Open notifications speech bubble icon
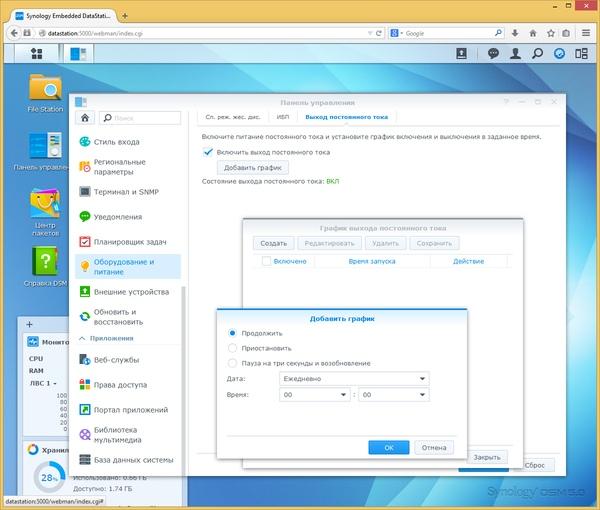This screenshot has height=510, width=600. (493, 54)
